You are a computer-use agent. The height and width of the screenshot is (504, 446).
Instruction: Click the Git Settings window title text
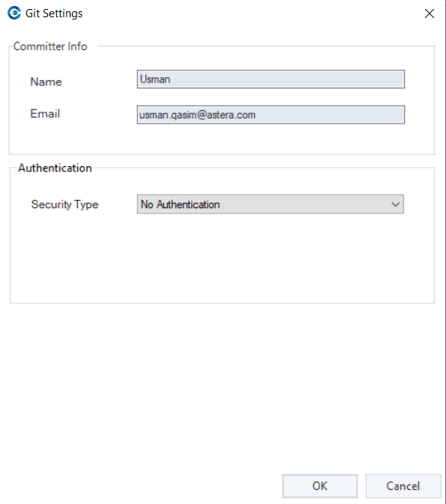point(54,13)
